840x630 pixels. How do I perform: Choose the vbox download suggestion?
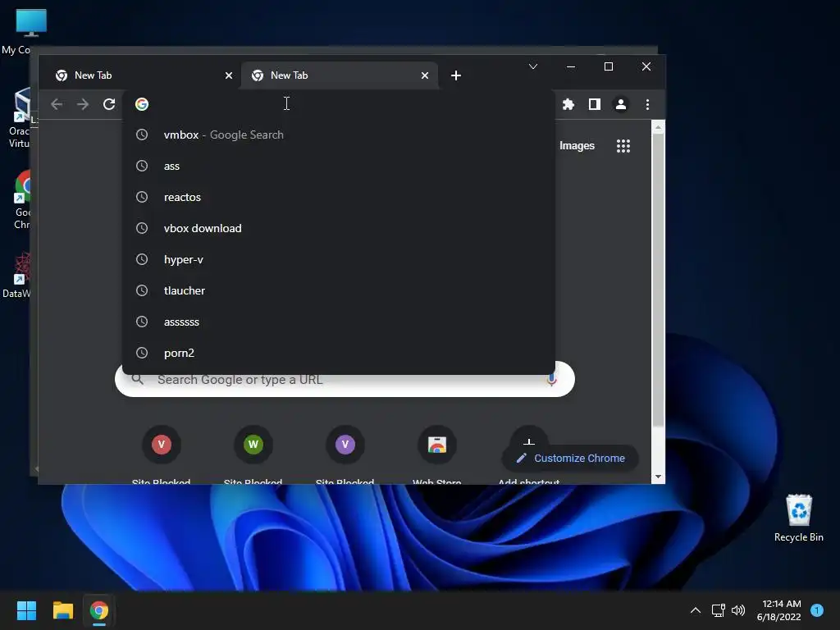click(339, 228)
